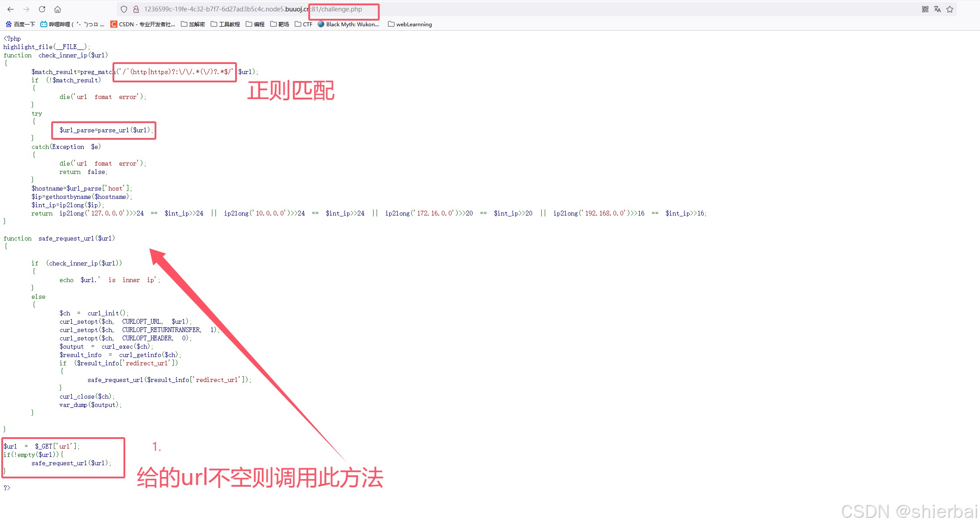Screen dimensions: 980x527
Task: Open the 加解密 bookmarks folder
Action: coord(192,24)
